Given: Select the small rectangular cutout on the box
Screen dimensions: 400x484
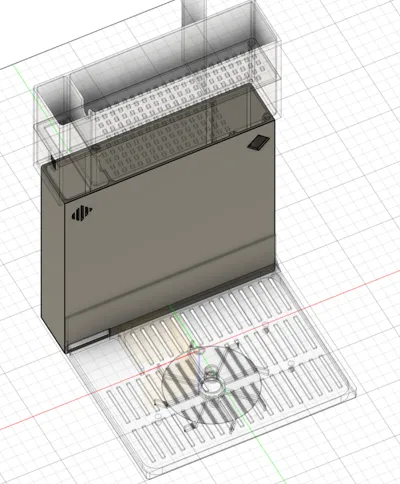Looking at the screenshot, I should (258, 142).
